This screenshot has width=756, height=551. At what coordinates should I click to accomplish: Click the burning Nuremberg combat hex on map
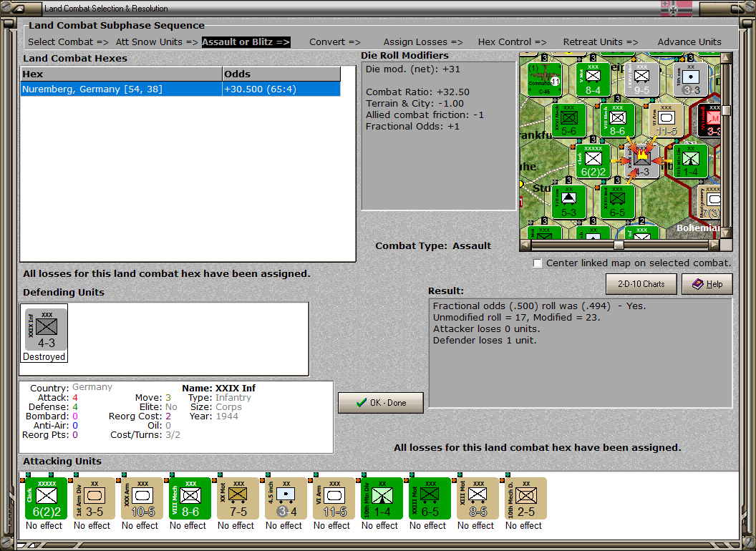click(641, 161)
